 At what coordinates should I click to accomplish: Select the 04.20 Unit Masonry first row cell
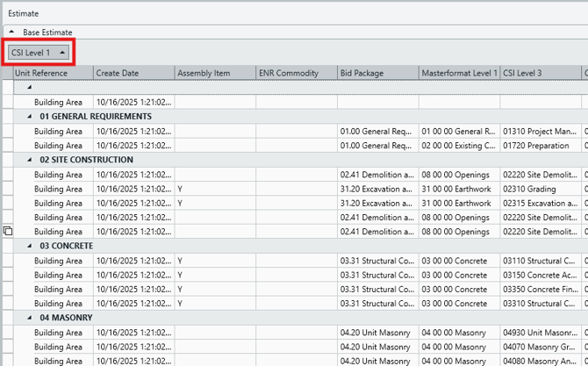(x=377, y=333)
